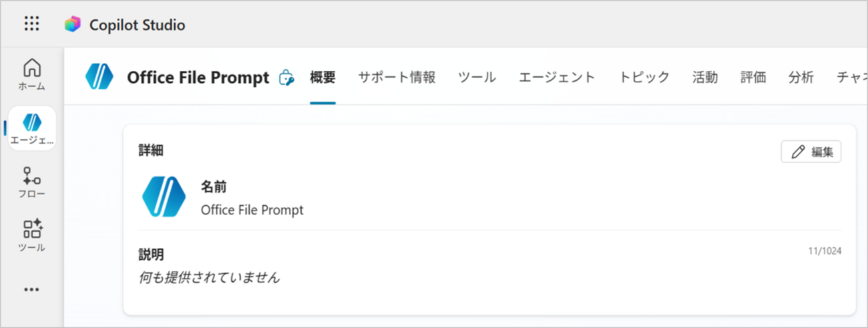868x328 pixels.
Task: Go to ホーム in the sidebar
Action: pos(32,74)
